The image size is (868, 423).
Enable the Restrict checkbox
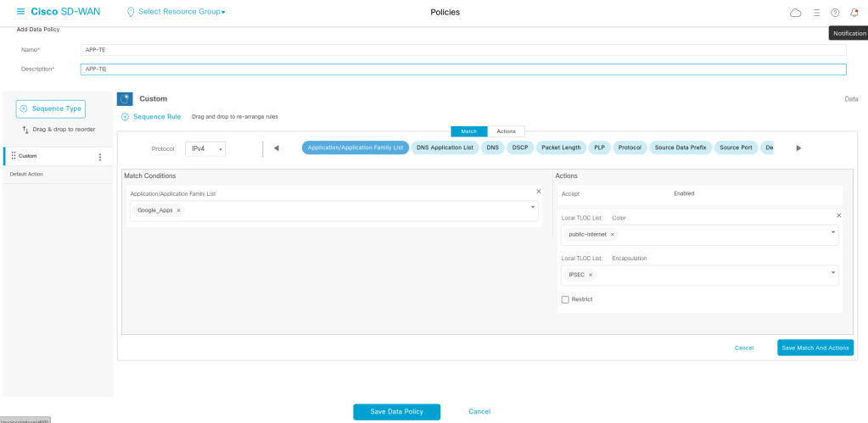pos(565,299)
